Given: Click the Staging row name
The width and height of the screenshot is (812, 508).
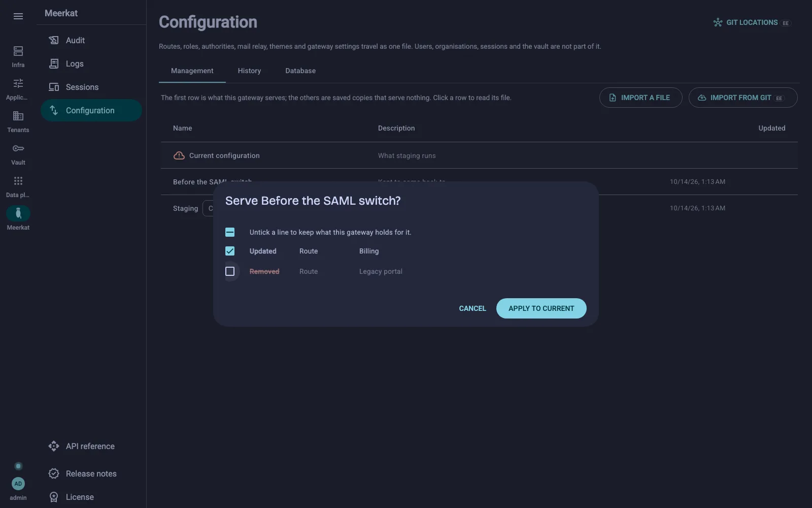Looking at the screenshot, I should click(186, 208).
